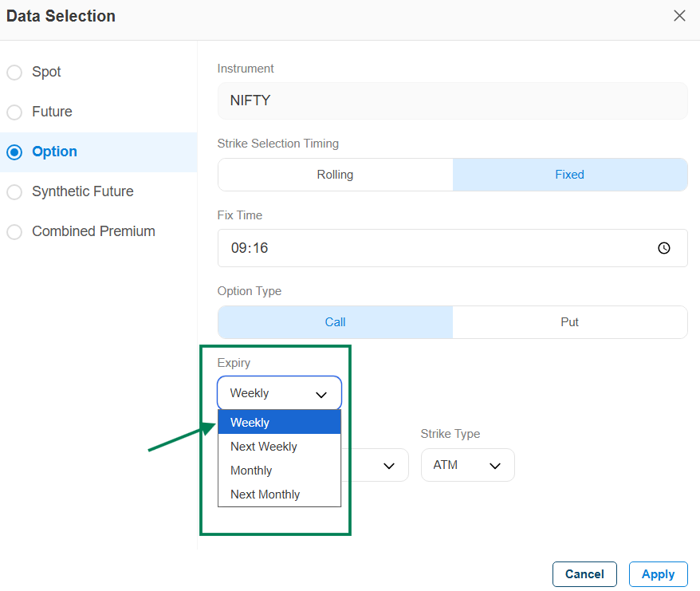Select Call option type
The image size is (700, 591).
pos(335,322)
